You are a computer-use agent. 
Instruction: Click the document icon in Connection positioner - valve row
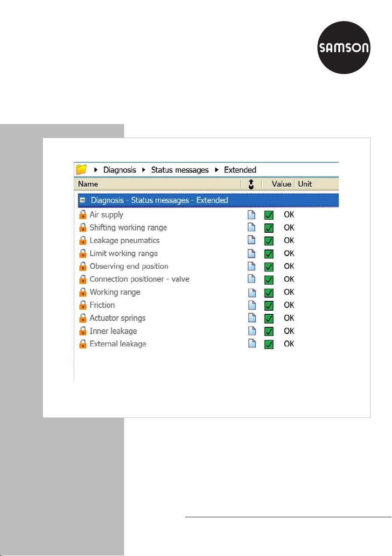(252, 279)
